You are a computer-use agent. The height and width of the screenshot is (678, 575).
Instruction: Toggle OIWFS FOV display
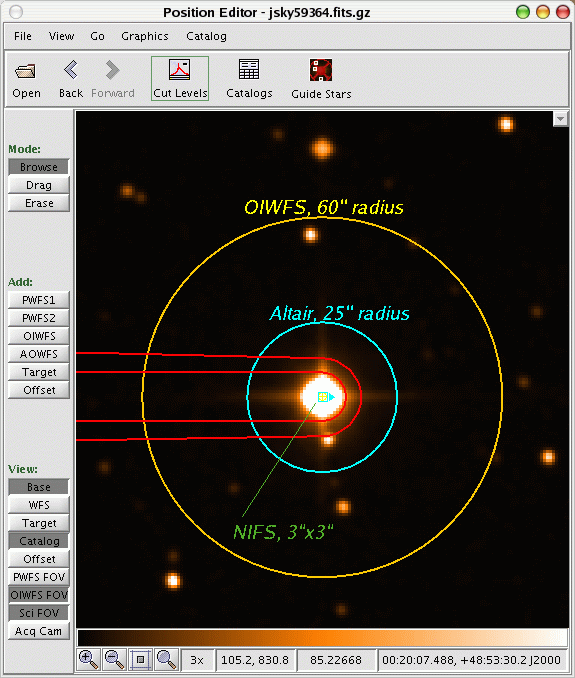click(38, 595)
